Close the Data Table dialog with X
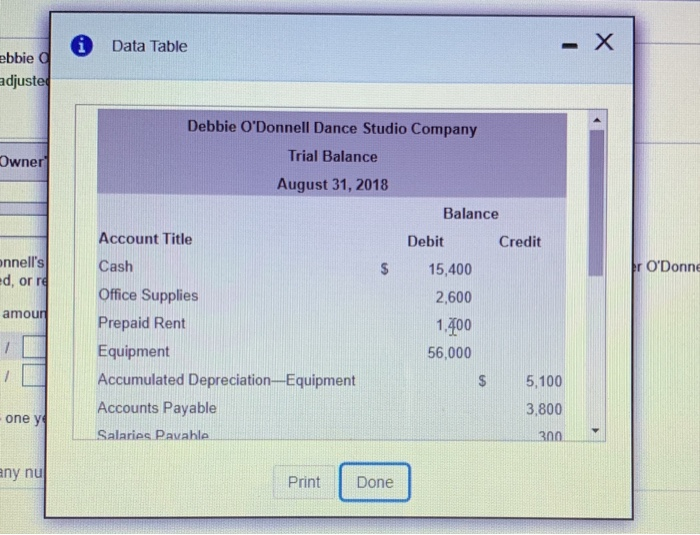This screenshot has height=535, width=700. tap(604, 42)
